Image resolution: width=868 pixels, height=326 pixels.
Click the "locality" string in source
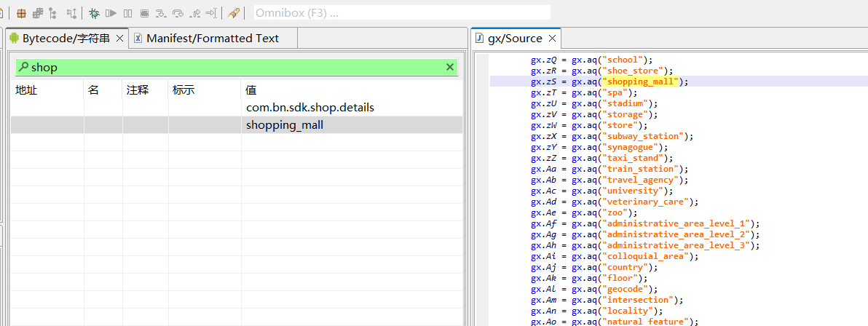[629, 311]
